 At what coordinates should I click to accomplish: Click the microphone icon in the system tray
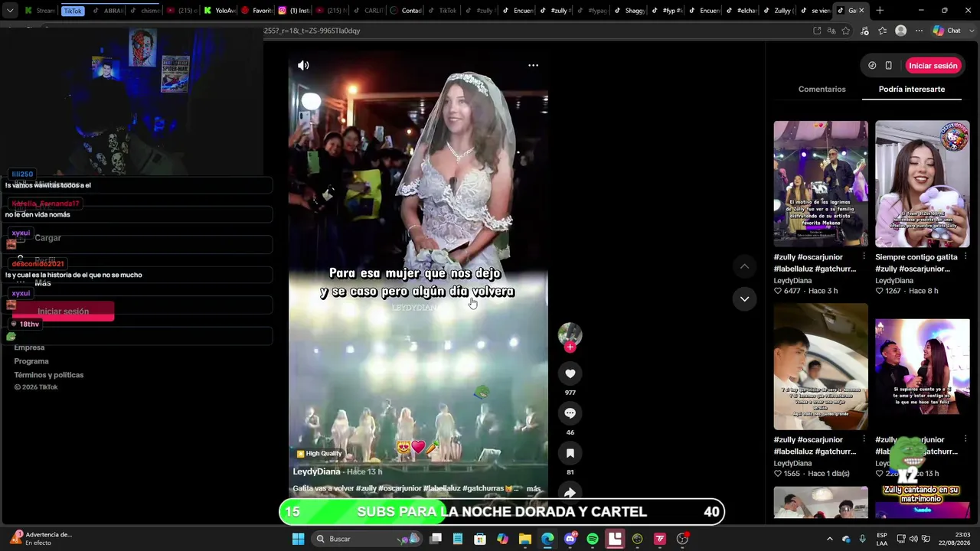click(x=863, y=539)
